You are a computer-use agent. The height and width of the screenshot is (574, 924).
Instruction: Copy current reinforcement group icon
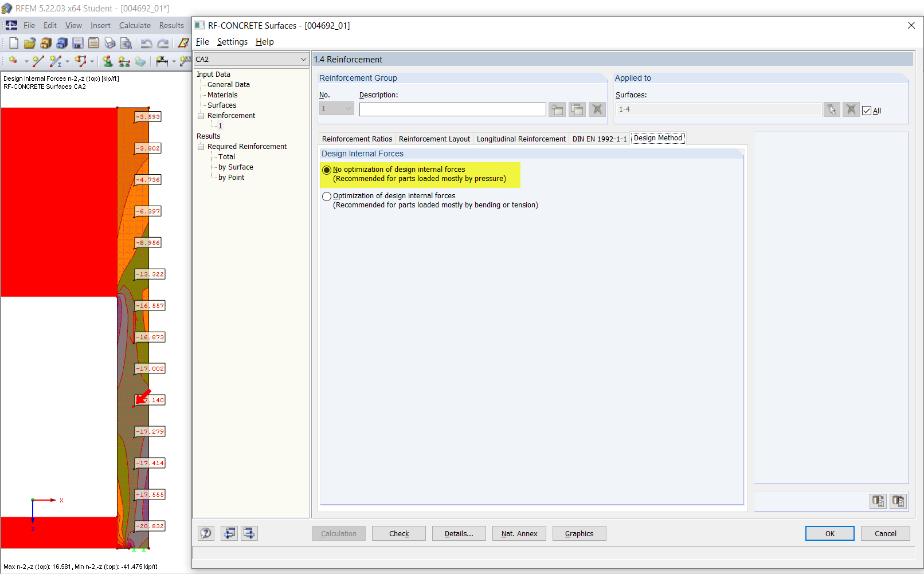point(577,109)
